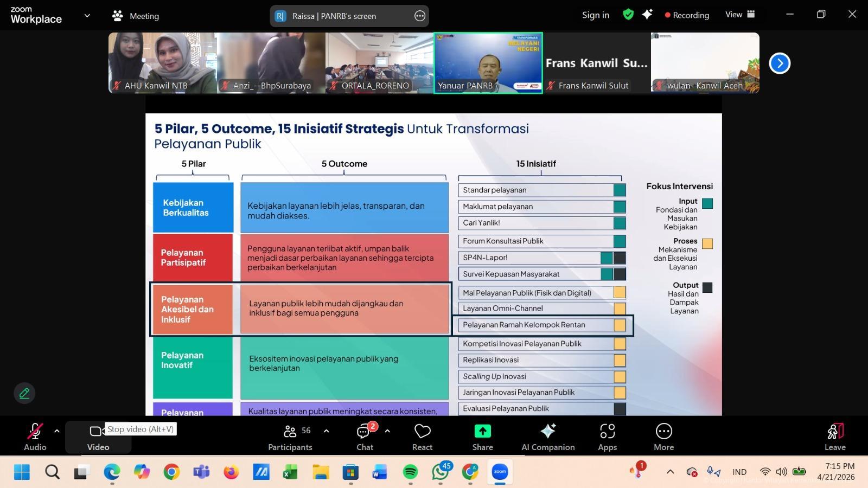The image size is (868, 488).
Task: Open the Participants list
Action: [290, 436]
